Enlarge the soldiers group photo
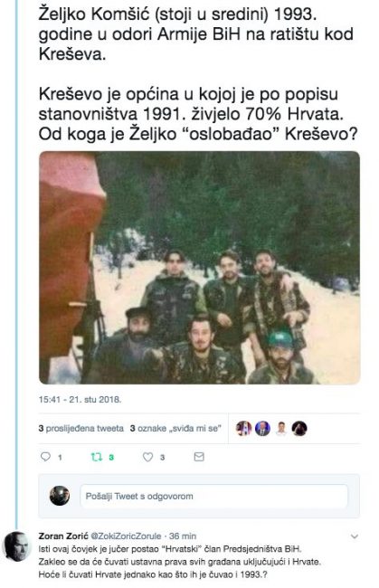379x588 pixels. tap(199, 268)
